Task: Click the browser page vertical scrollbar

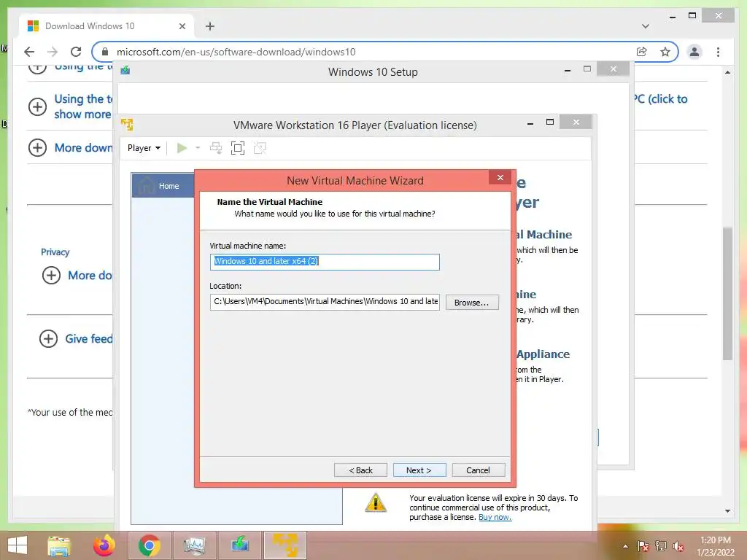Action: 727,293
